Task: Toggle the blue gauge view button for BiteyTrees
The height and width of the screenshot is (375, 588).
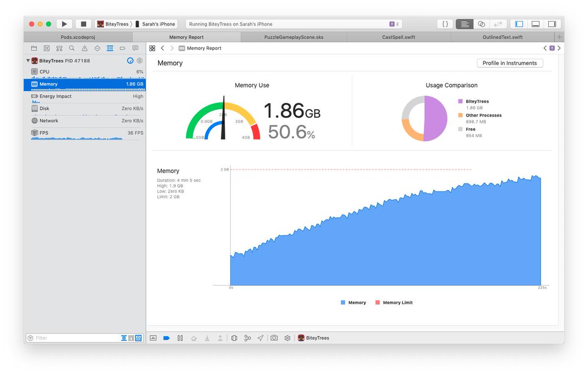Action: (x=130, y=61)
